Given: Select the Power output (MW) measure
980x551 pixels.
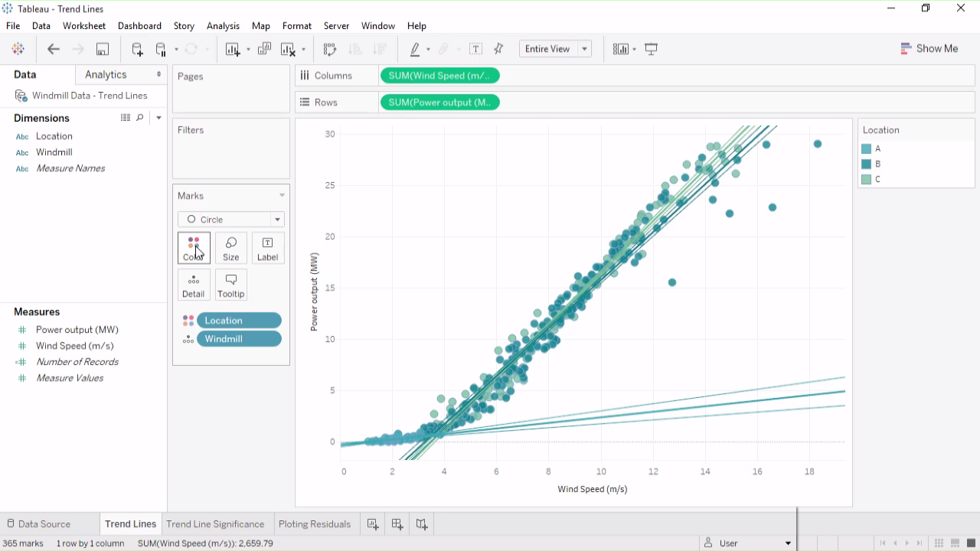Looking at the screenshot, I should pos(77,330).
